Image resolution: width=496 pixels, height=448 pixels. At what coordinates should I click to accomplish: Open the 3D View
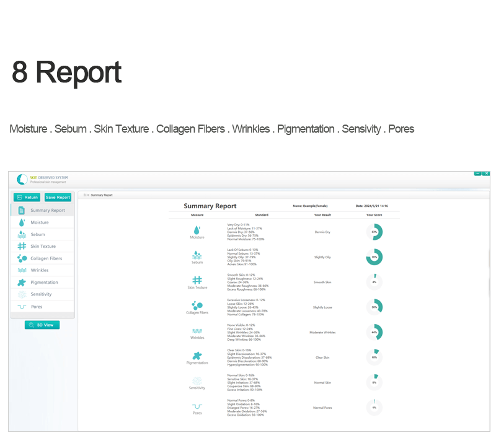[42, 325]
